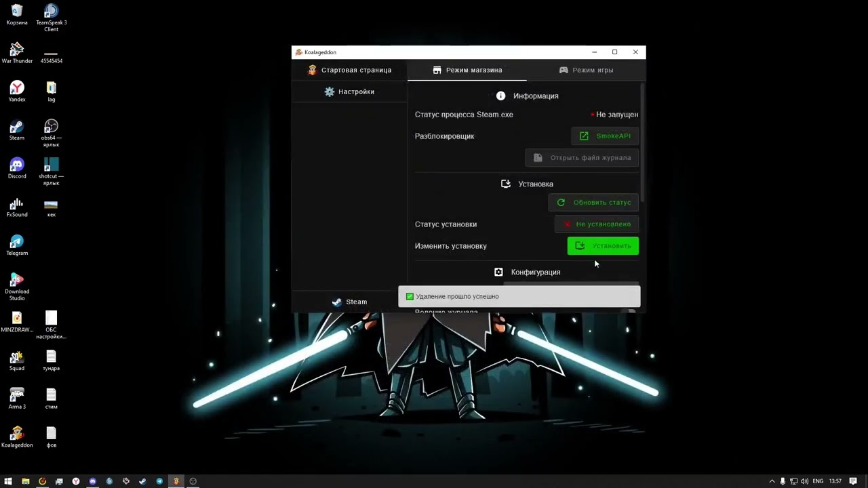Click the Не запущен process status text

click(x=617, y=115)
